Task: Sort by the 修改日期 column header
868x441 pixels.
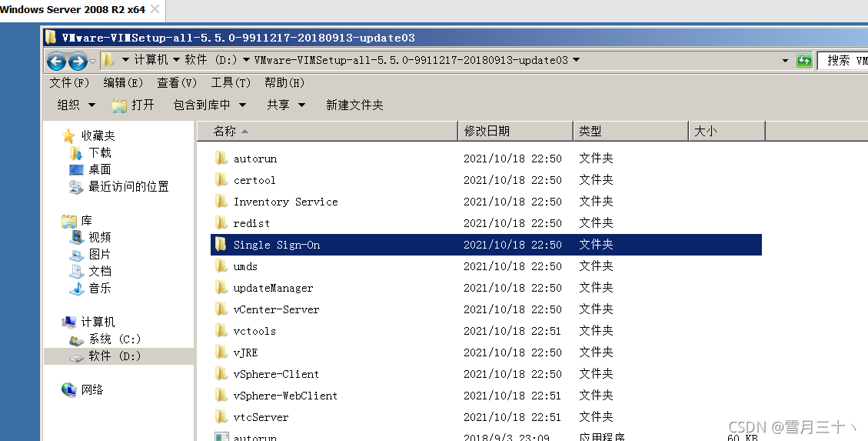Action: pos(516,132)
